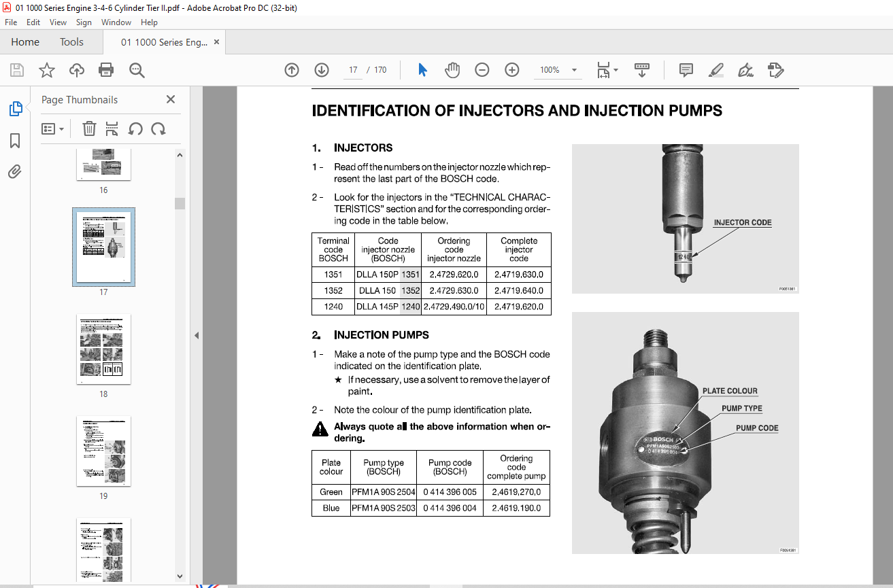Open the Bookmarks panel
The height and width of the screenshot is (588, 893).
point(15,141)
